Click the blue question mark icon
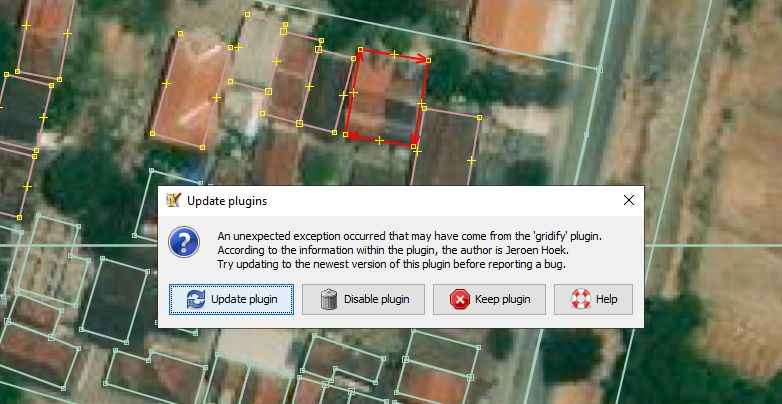The height and width of the screenshot is (404, 782). [184, 242]
